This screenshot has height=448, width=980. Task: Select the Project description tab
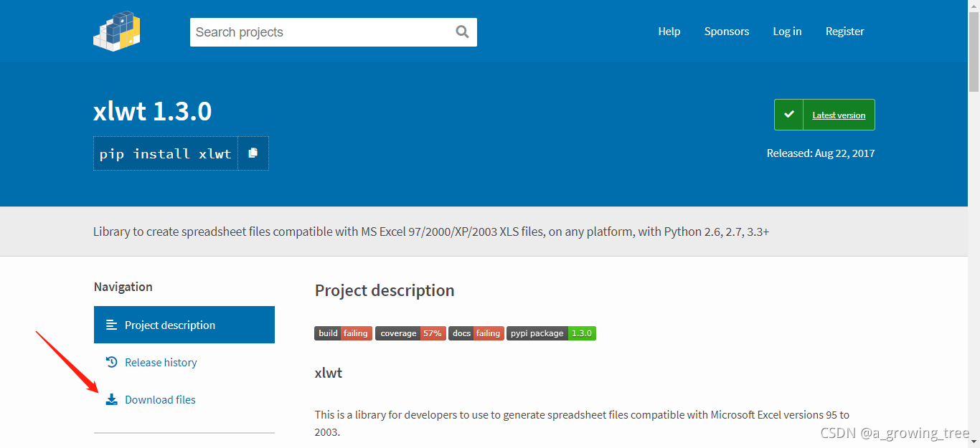184,325
